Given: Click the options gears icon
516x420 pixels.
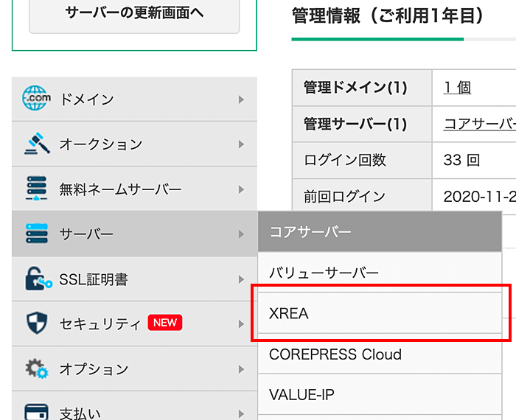Looking at the screenshot, I should [x=37, y=368].
